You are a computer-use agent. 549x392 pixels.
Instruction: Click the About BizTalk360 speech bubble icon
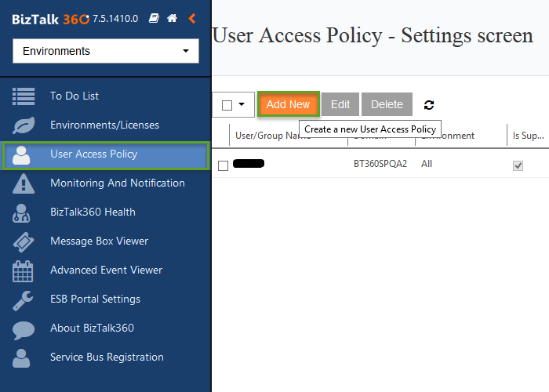coord(24,328)
